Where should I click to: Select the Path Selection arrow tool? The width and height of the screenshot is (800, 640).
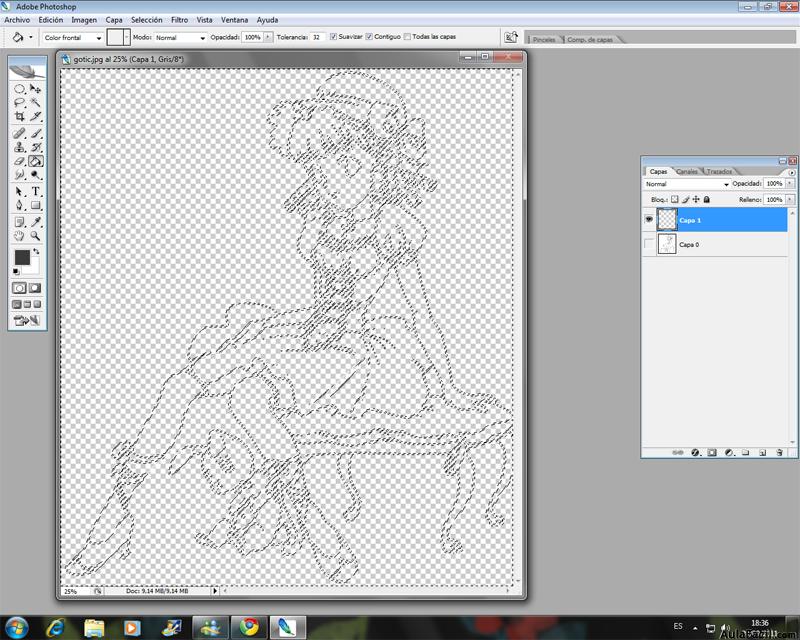tap(19, 192)
